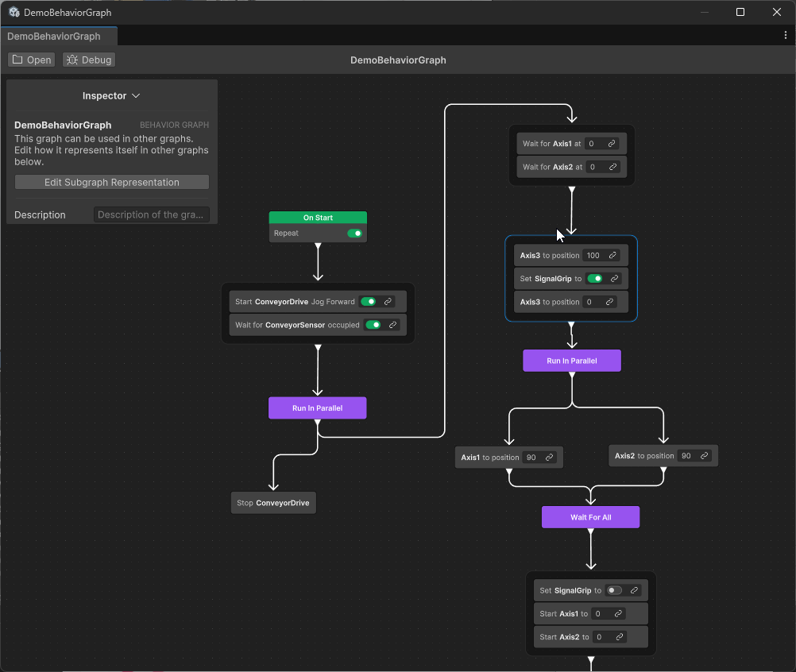The height and width of the screenshot is (672, 796).
Task: Select the Stop ConveyorDrive node
Action: pos(273,503)
